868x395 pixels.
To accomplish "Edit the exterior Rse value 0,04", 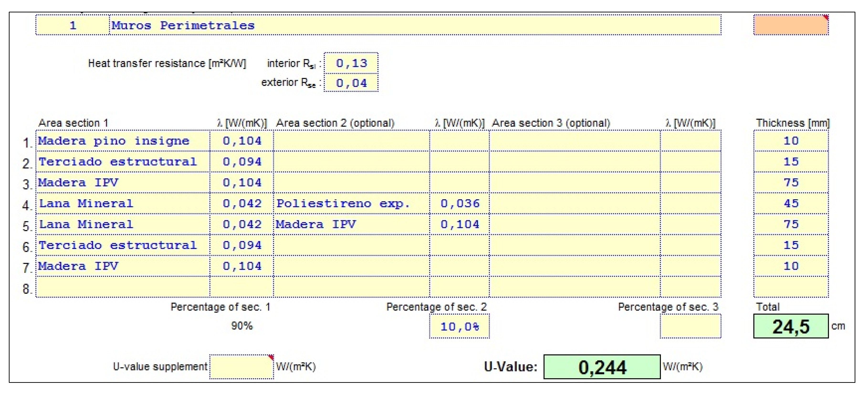I will pos(351,83).
